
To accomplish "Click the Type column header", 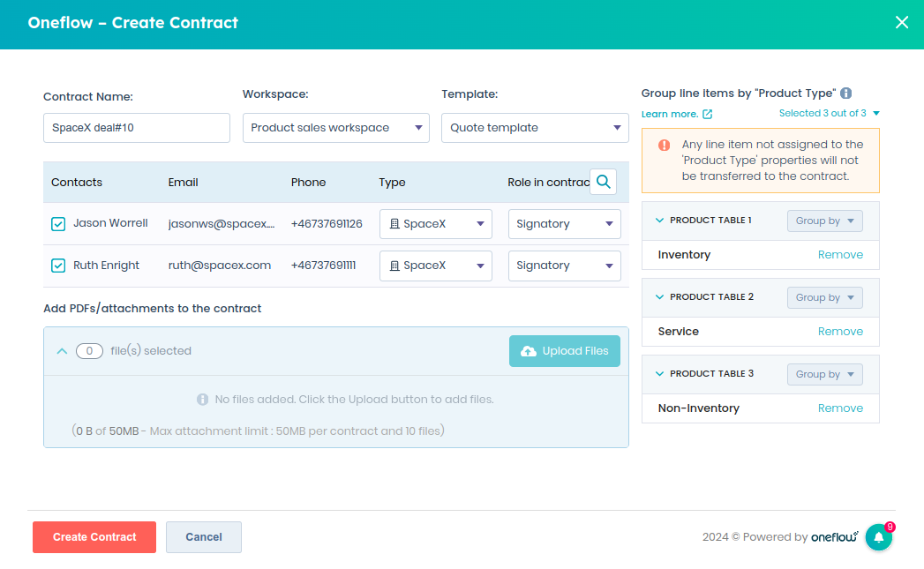I will click(x=393, y=183).
